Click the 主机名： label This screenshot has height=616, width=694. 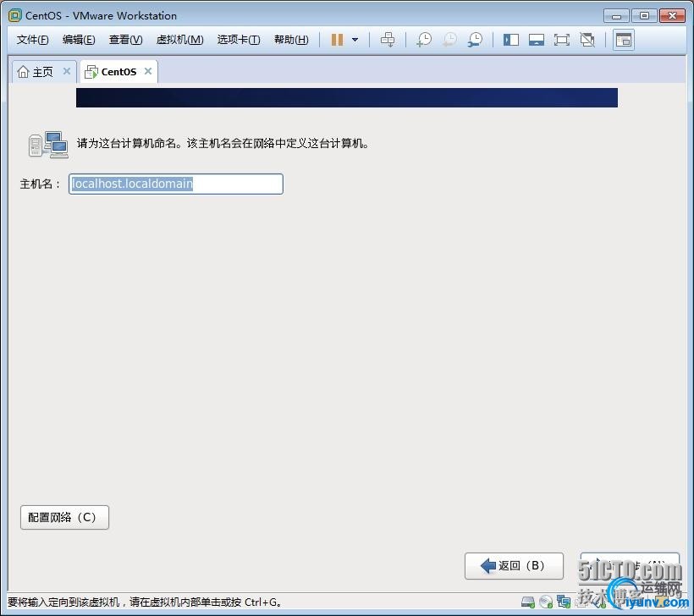[40, 184]
